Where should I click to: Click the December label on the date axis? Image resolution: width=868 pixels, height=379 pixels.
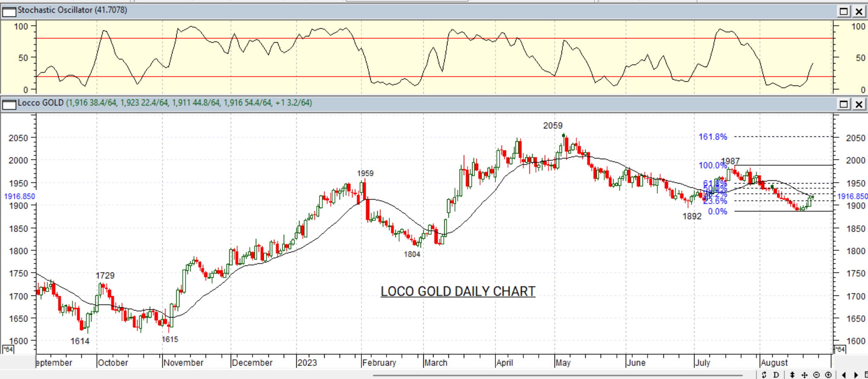[252, 363]
